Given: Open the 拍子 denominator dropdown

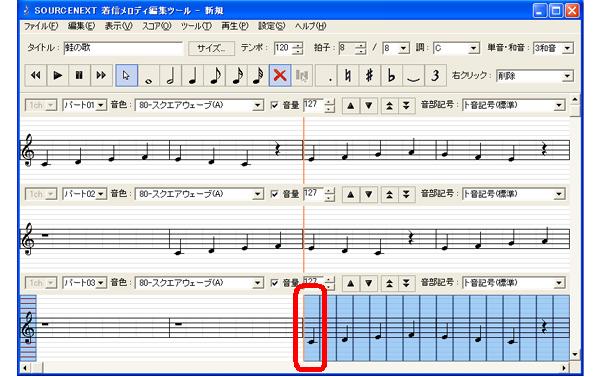Looking at the screenshot, I should coord(403,48).
